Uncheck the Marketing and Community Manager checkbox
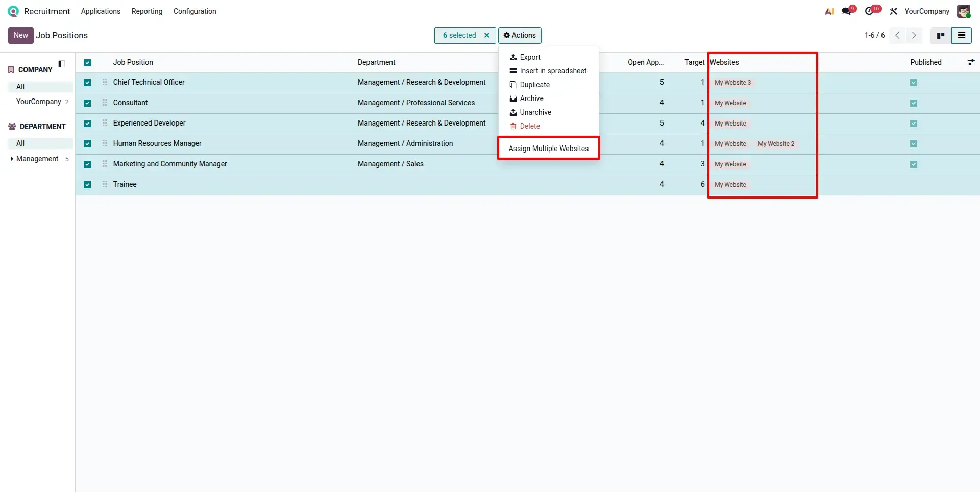The image size is (980, 493). (87, 164)
